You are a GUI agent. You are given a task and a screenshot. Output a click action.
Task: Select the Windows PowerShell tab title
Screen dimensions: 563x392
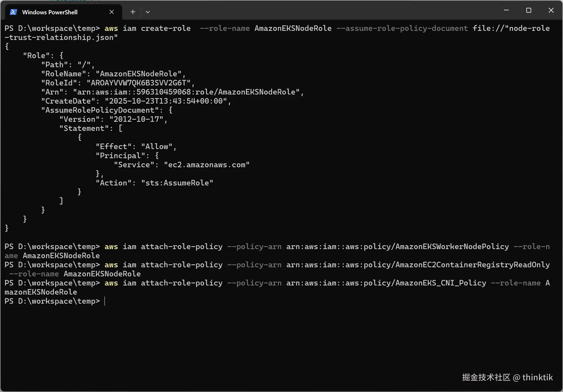pyautogui.click(x=50, y=12)
